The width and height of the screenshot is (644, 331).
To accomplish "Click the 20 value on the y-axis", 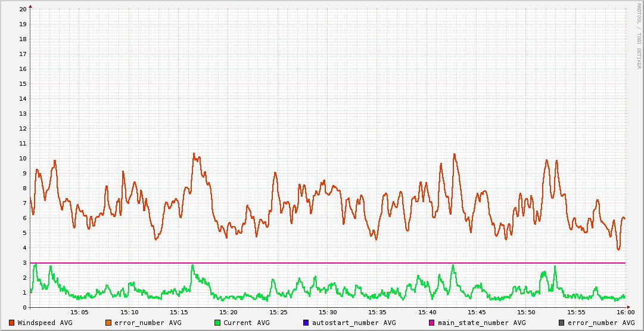I will [x=23, y=10].
